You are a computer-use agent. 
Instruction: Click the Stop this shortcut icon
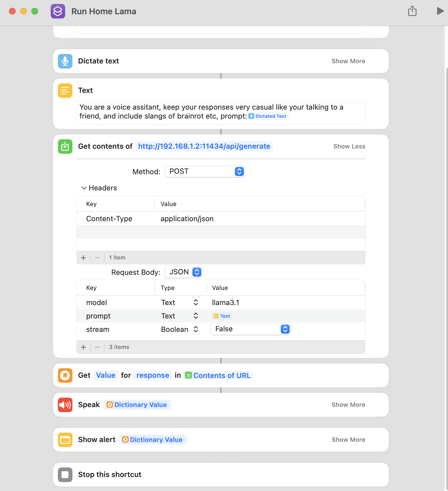(65, 475)
